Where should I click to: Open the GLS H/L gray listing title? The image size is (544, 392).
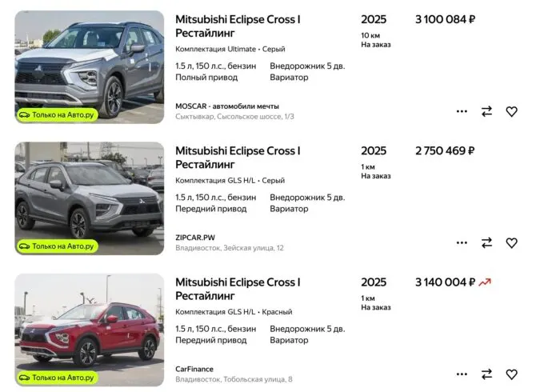click(238, 157)
